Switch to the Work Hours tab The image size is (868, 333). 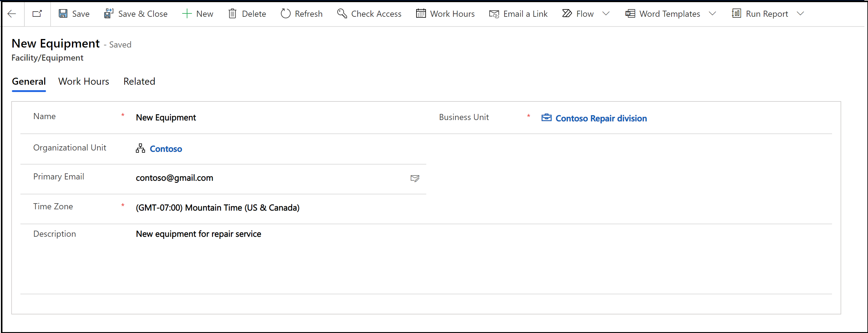point(84,81)
